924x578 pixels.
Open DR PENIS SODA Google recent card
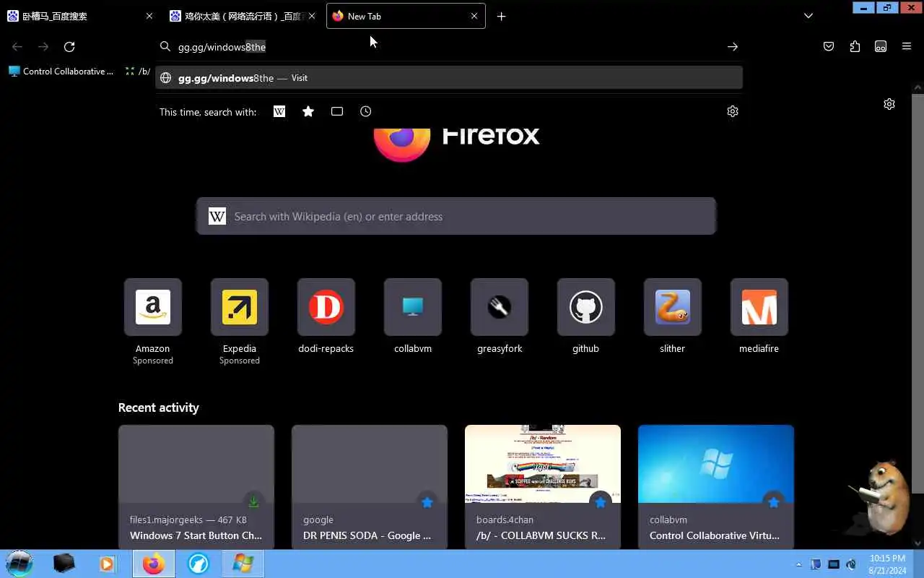pos(370,487)
